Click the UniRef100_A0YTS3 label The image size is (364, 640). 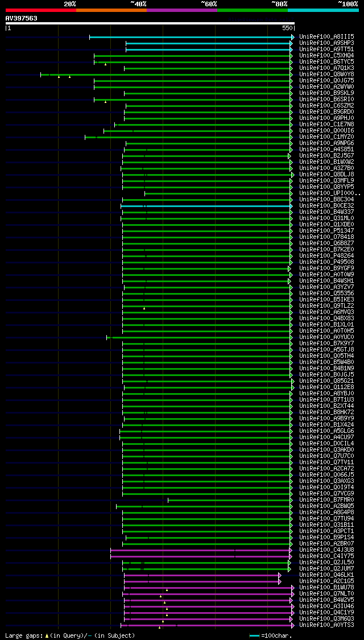pyautogui.click(x=326, y=625)
